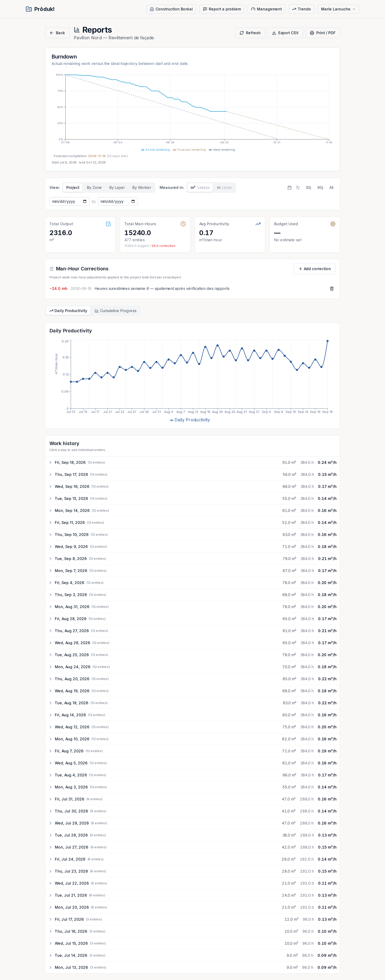Click the Refresh button
Image resolution: width=385 pixels, height=980 pixels.
click(x=250, y=33)
